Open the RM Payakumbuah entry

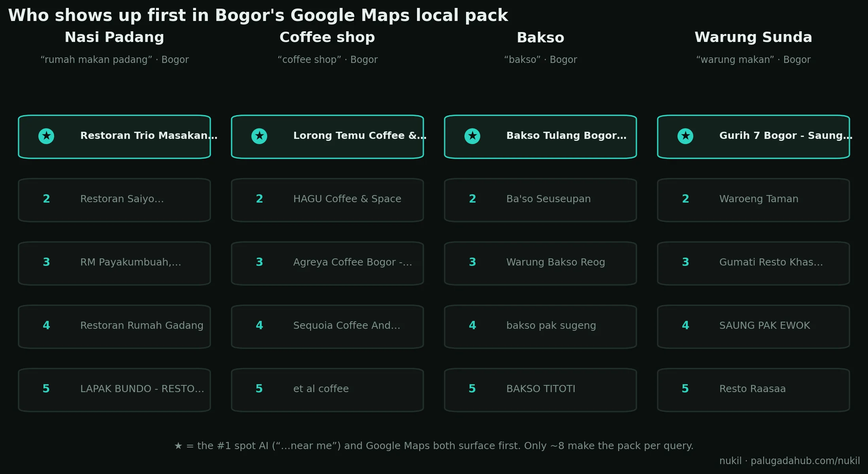[x=114, y=264]
